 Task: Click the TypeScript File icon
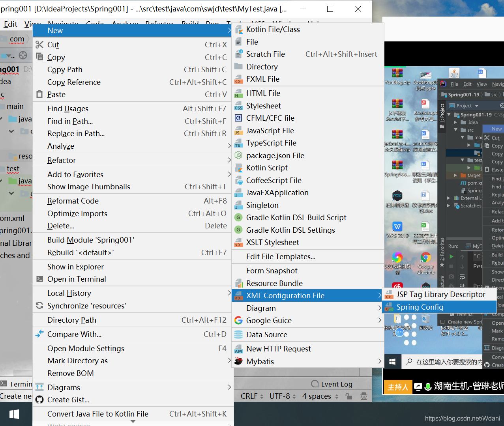(x=238, y=143)
